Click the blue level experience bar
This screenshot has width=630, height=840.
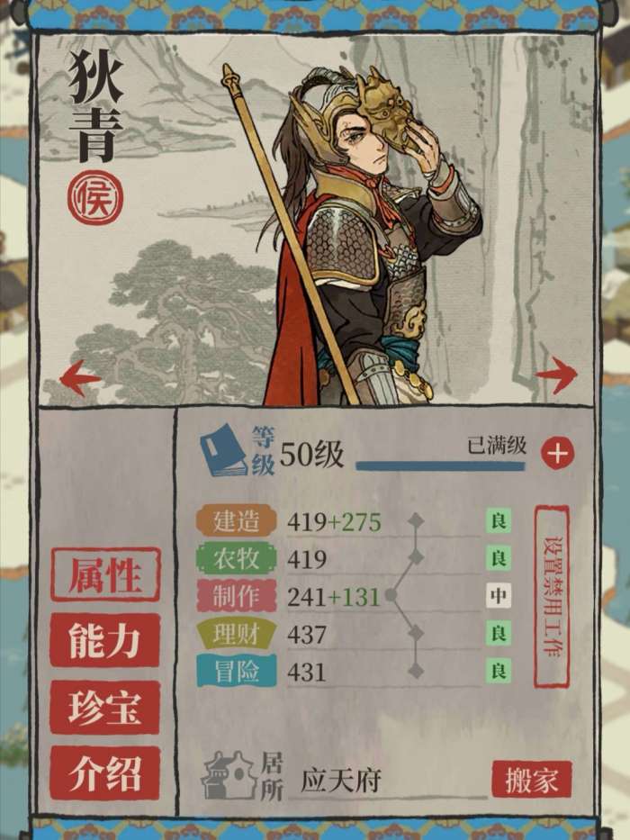pyautogui.click(x=440, y=466)
